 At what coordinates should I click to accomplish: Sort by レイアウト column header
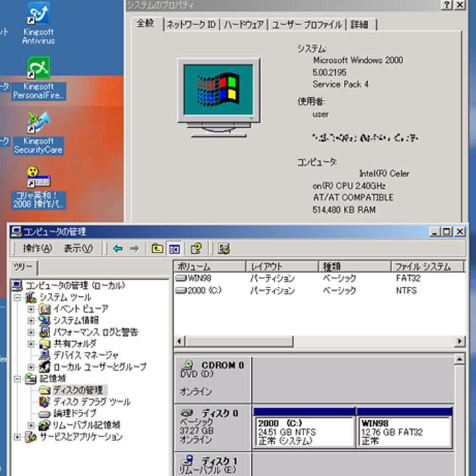[282, 266]
